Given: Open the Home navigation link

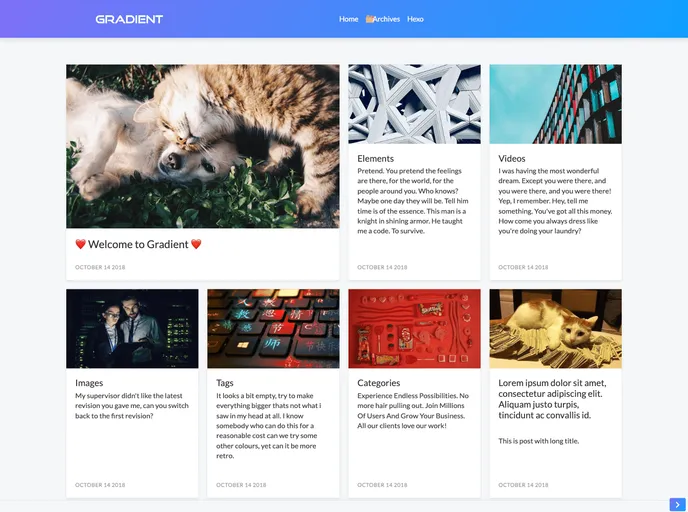Looking at the screenshot, I should pyautogui.click(x=348, y=19).
